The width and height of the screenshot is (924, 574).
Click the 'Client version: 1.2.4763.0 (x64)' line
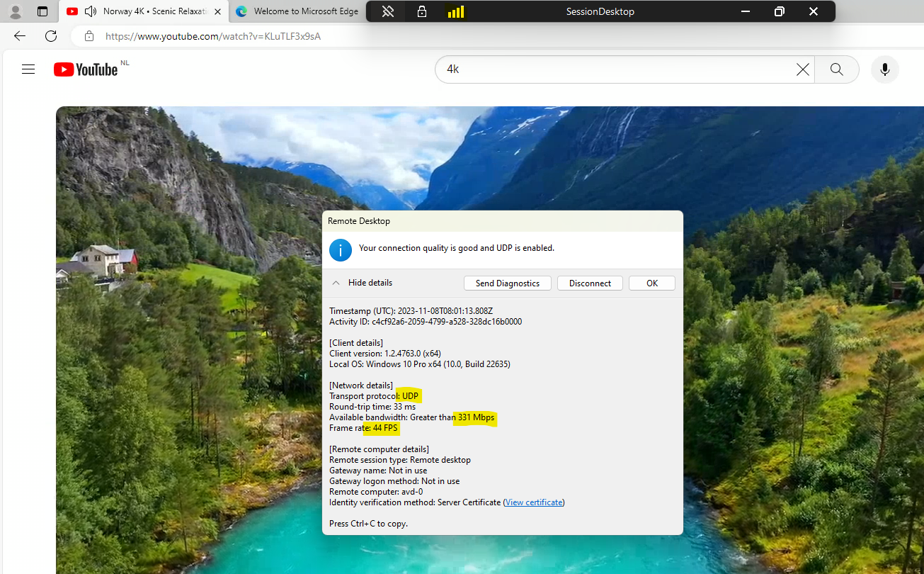point(385,354)
